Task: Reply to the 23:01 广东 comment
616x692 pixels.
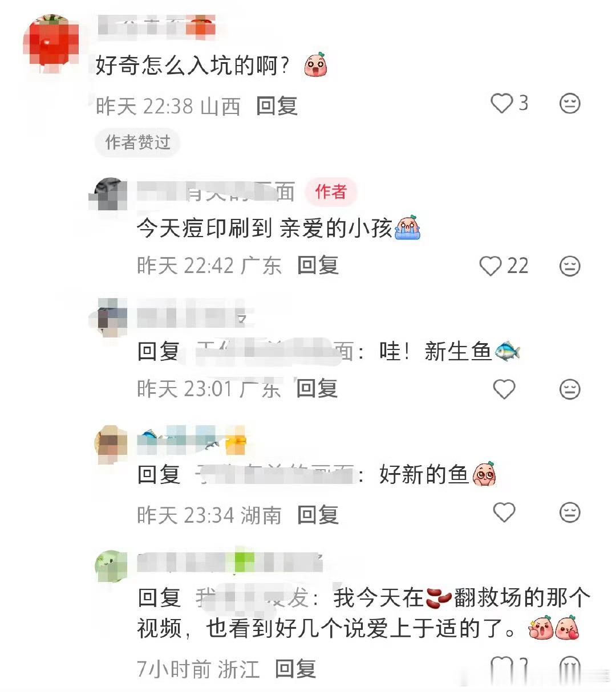Action: [x=317, y=389]
